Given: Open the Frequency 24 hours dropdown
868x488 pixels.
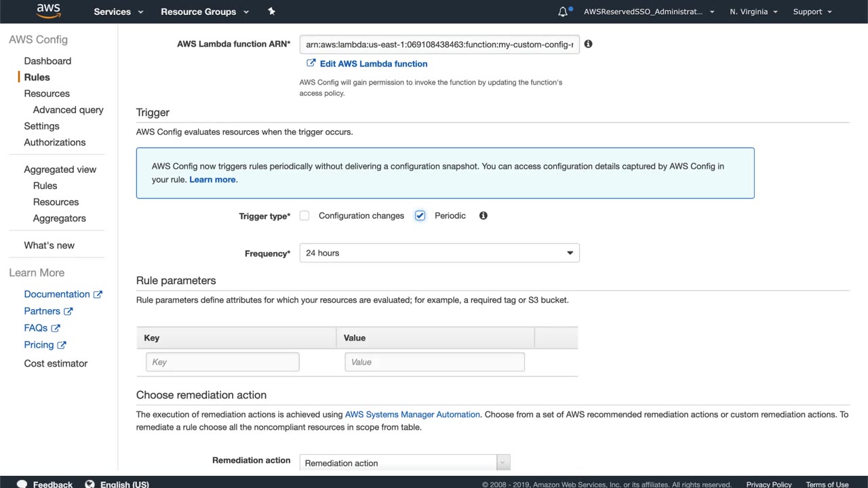Looking at the screenshot, I should click(x=439, y=253).
